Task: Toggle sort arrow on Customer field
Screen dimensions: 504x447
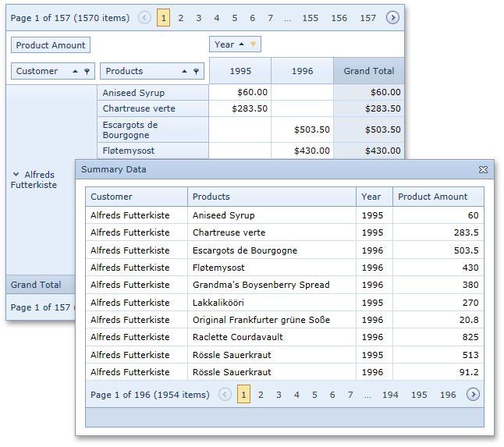Action: [75, 71]
